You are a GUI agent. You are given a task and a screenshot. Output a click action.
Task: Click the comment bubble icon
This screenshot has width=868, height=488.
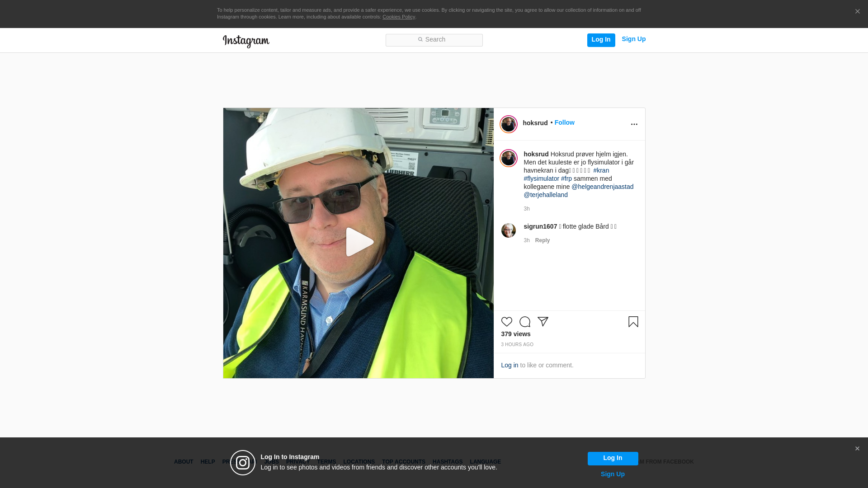pos(524,322)
